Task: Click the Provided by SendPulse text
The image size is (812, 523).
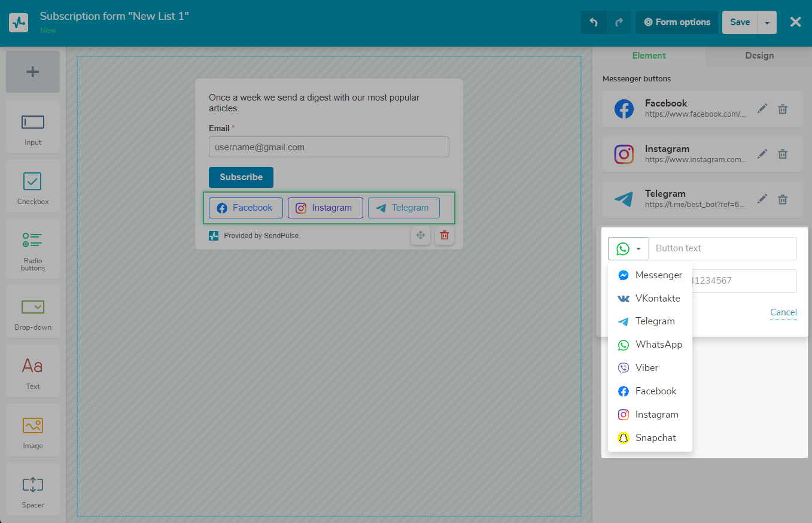Action: (261, 236)
